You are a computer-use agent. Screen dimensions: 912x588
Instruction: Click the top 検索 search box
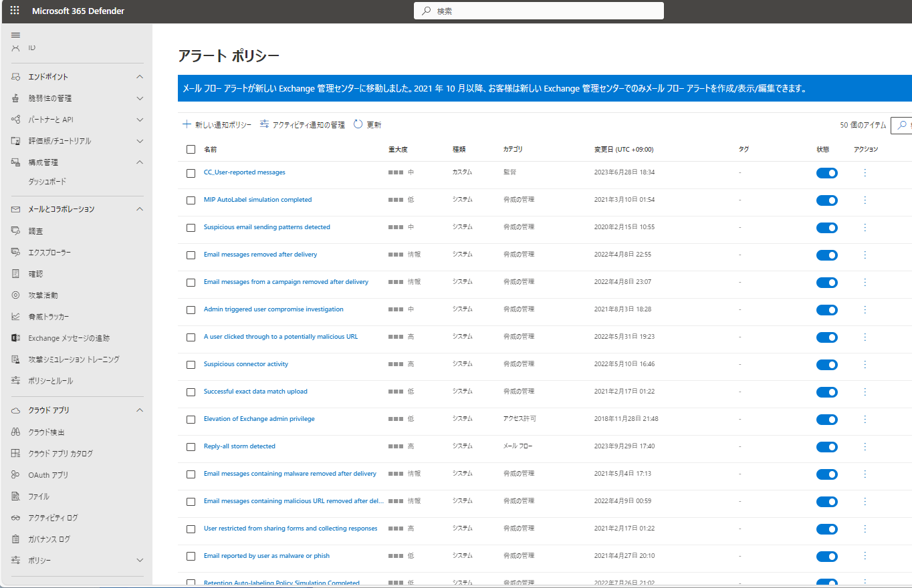539,11
